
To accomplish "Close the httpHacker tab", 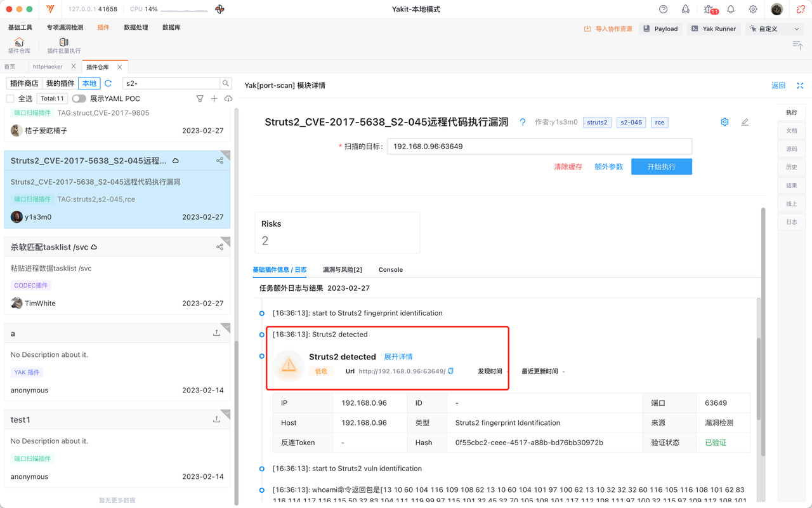I will 74,66.
